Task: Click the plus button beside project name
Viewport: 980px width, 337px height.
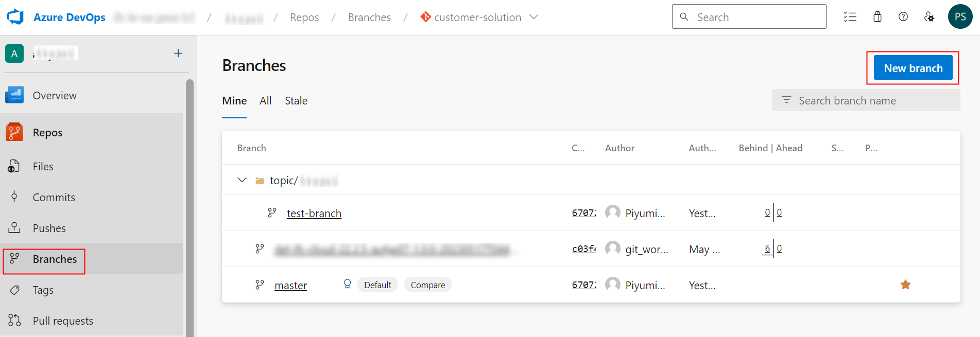Action: click(x=178, y=53)
